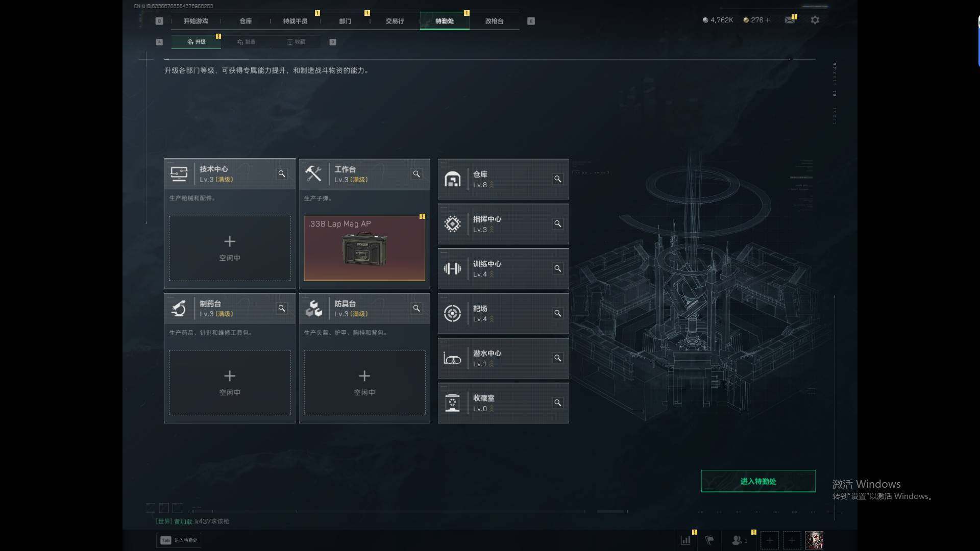This screenshot has width=980, height=551.
Task: Select the .338 Lap Mag AP item
Action: pos(364,248)
